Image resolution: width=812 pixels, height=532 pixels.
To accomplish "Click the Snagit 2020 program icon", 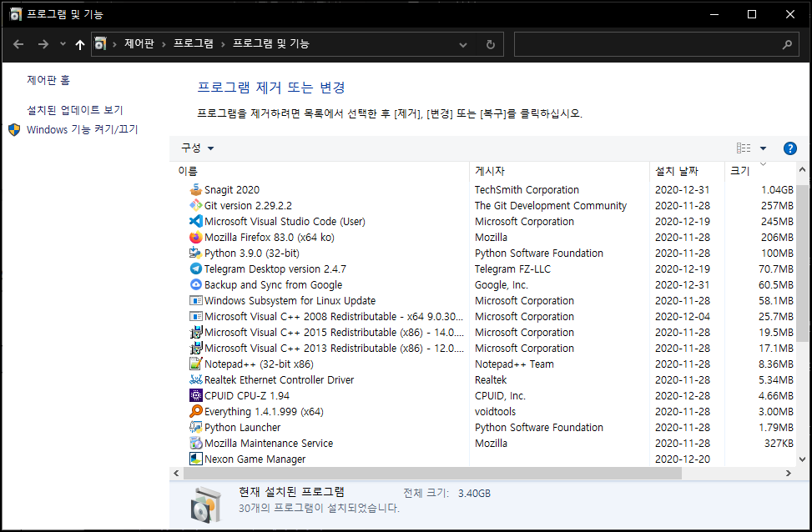I will [196, 190].
